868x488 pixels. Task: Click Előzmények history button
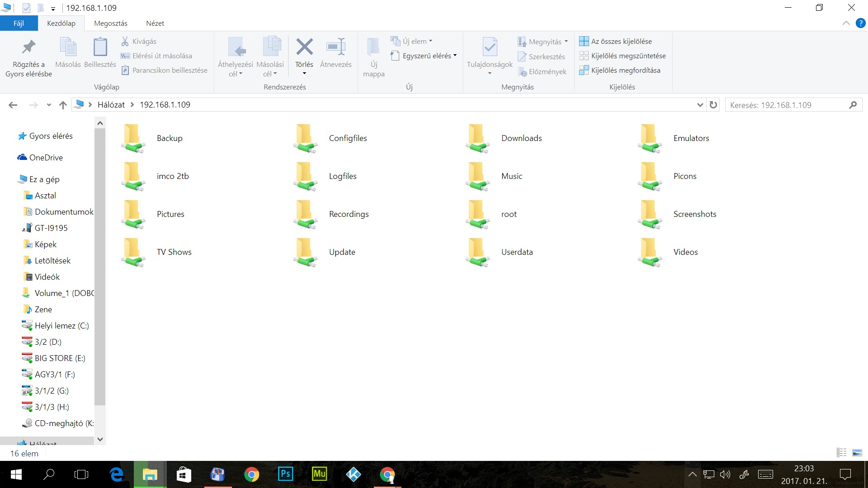point(542,71)
